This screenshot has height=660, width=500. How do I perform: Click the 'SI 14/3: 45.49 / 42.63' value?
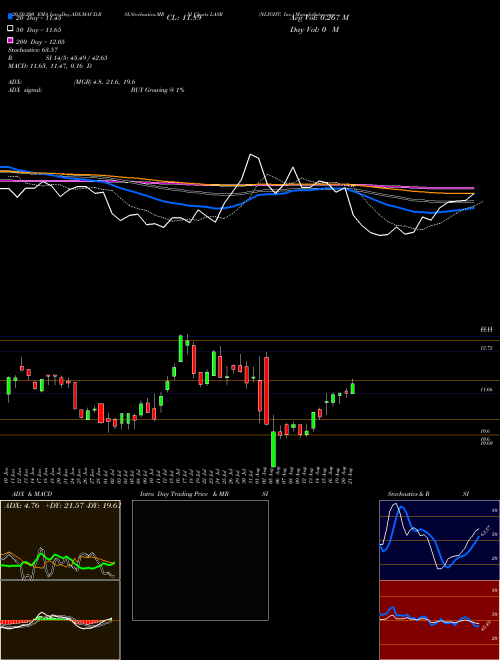(77, 58)
